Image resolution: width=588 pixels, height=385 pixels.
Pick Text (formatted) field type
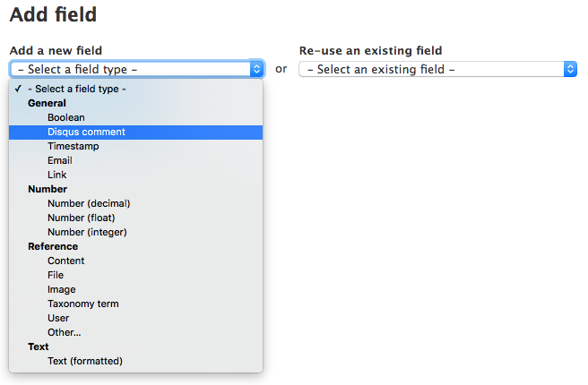[135, 361]
